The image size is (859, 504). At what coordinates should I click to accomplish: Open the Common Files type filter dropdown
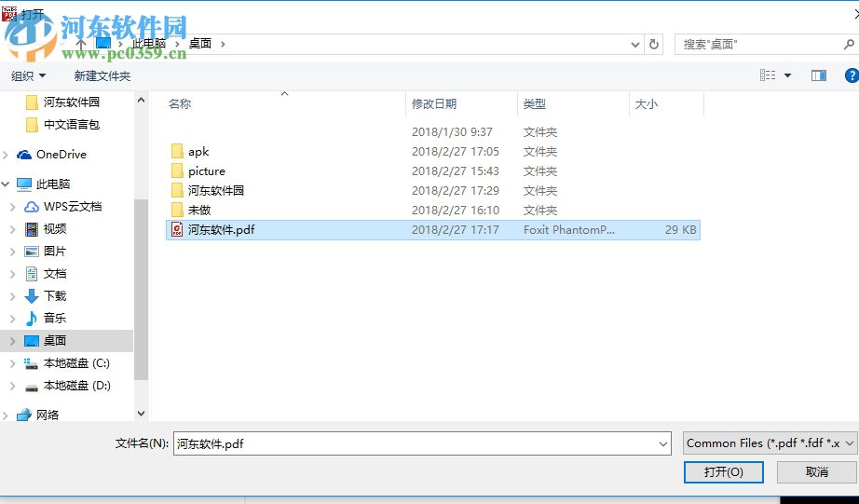[770, 443]
